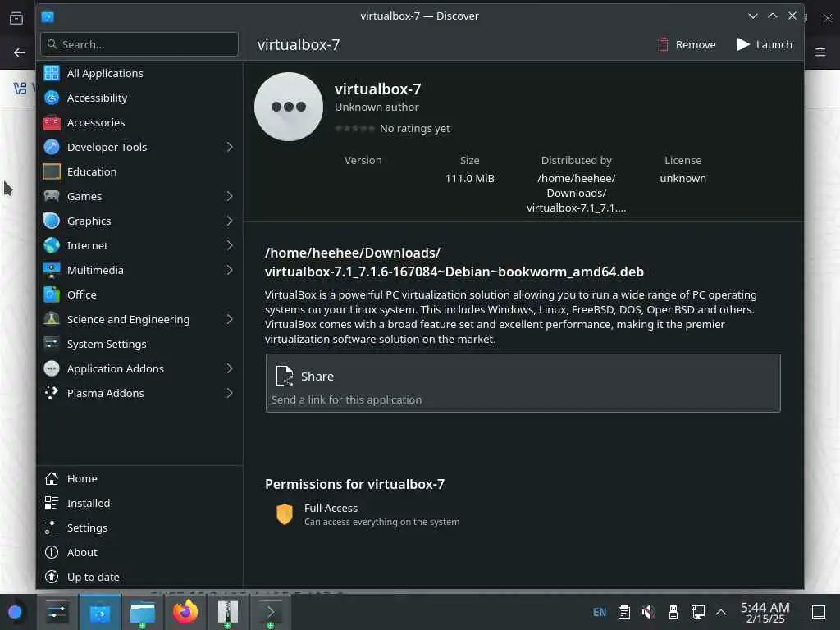Show hidden system tray icons arrow
The width and height of the screenshot is (840, 630).
tap(721, 612)
